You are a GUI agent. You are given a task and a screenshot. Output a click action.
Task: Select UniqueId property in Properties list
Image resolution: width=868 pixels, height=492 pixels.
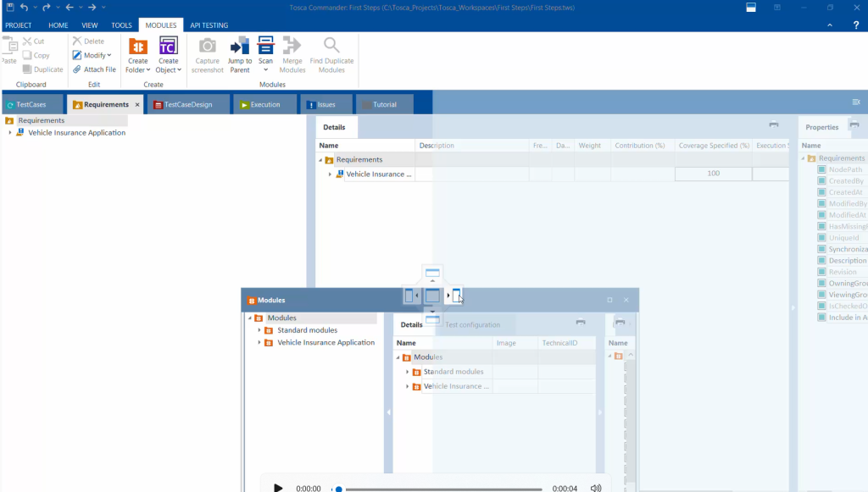coord(843,238)
